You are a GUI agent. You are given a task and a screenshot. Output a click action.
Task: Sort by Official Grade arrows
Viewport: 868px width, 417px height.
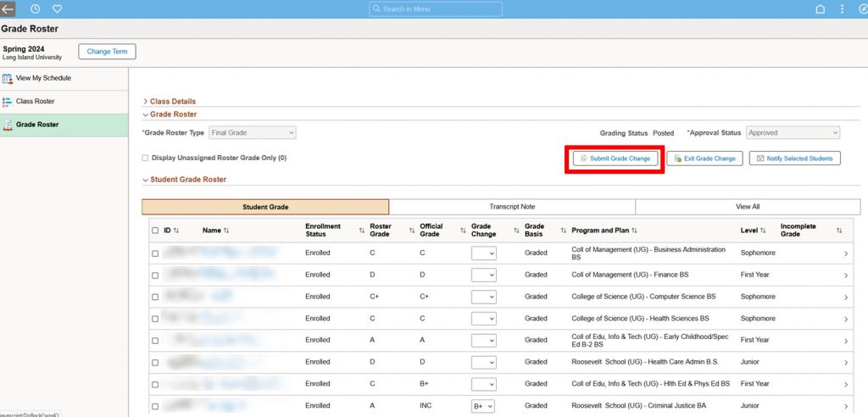coord(463,231)
